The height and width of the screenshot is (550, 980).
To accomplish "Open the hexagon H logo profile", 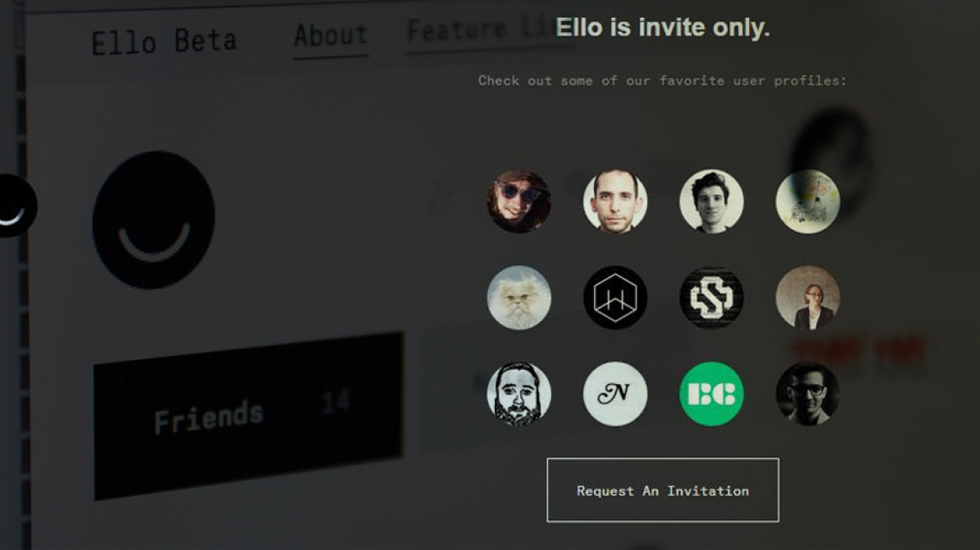I will tap(615, 297).
